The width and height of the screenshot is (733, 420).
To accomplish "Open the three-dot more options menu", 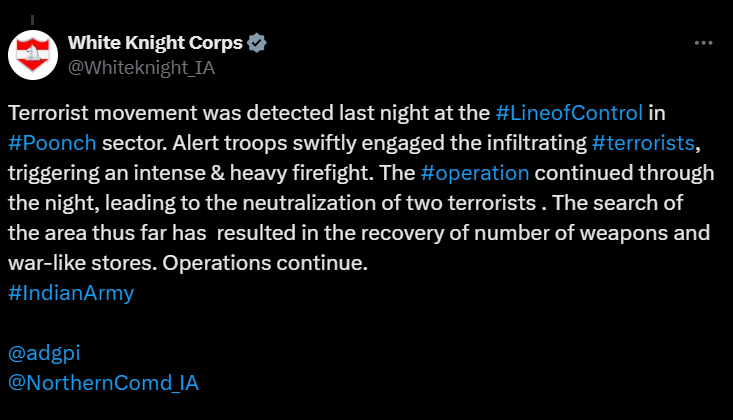I will coord(704,43).
